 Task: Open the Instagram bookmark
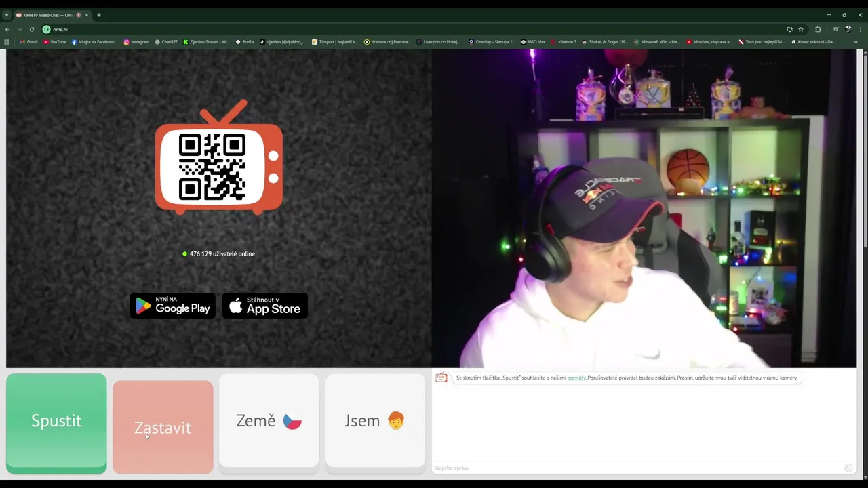(136, 42)
